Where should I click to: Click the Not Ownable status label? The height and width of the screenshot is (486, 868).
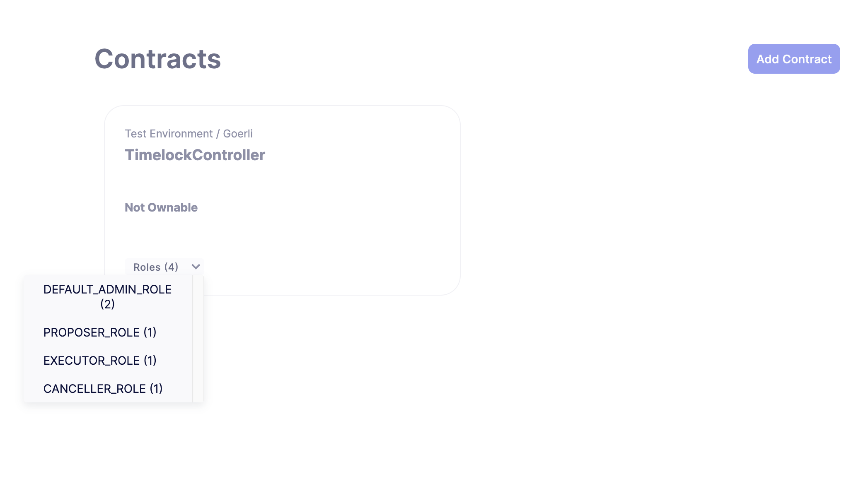(x=161, y=207)
